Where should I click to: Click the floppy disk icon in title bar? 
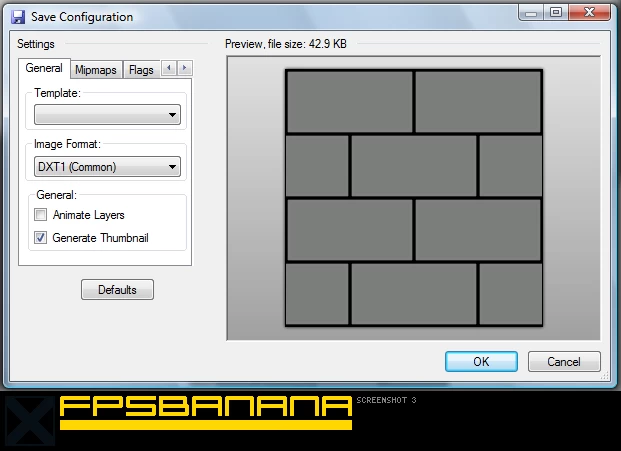click(x=18, y=17)
